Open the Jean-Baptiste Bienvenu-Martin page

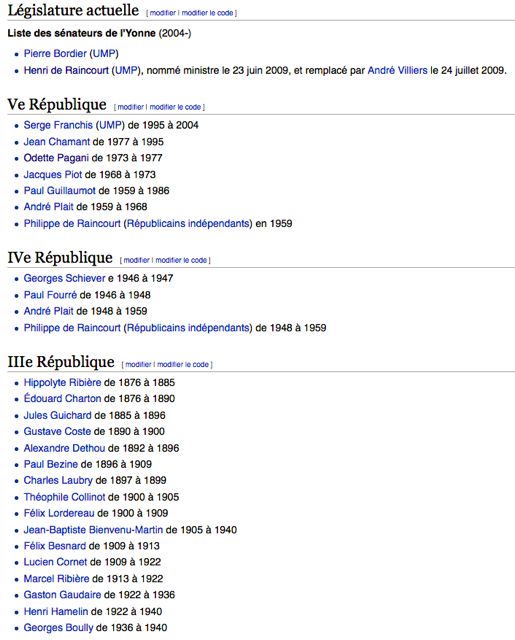click(x=93, y=530)
